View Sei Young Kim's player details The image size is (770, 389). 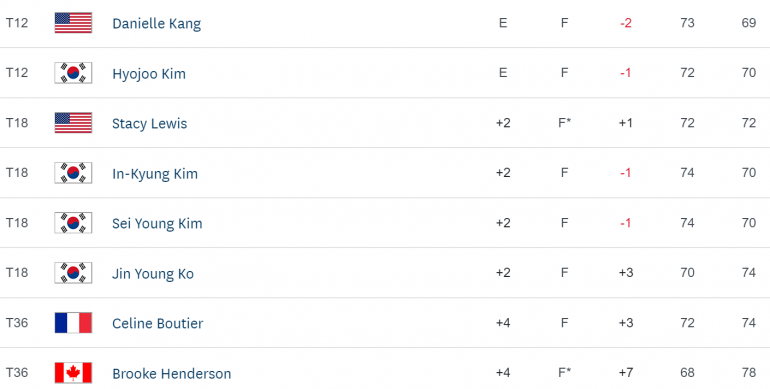(157, 223)
